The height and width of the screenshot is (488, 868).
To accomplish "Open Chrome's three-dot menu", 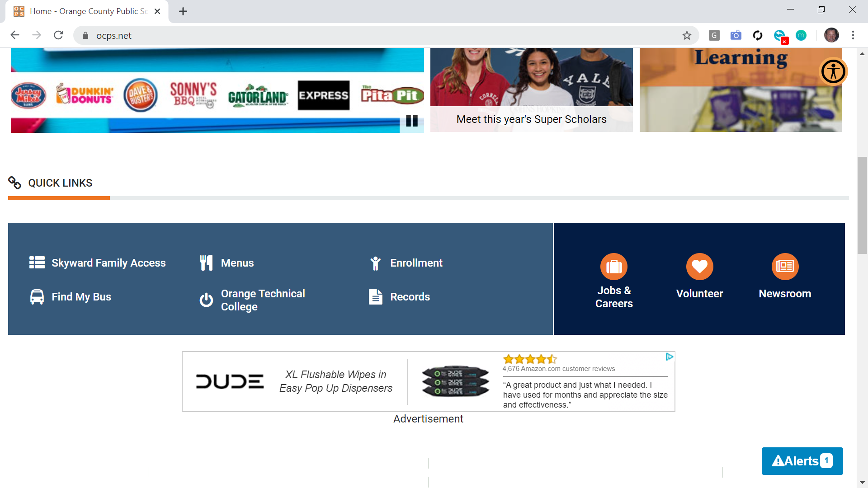I will pos(853,35).
